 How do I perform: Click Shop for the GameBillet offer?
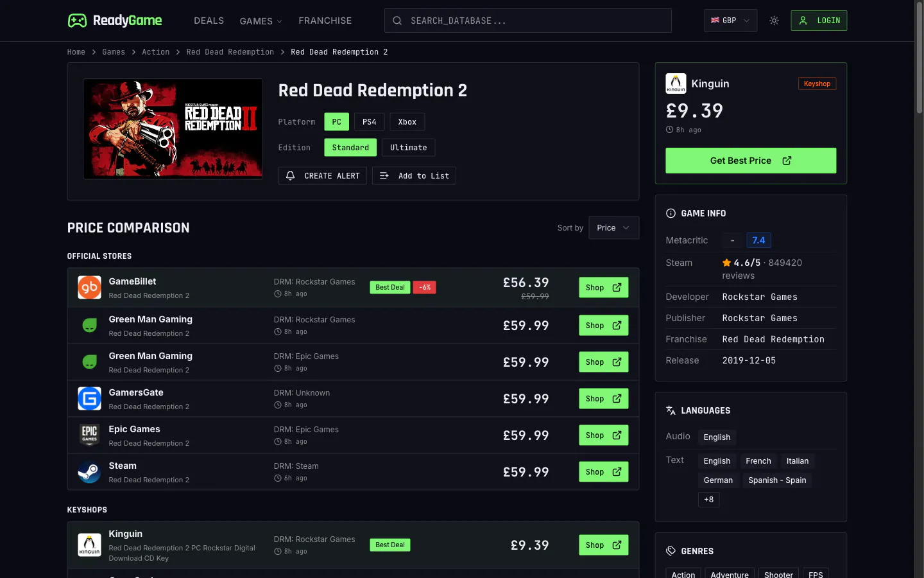tap(604, 288)
